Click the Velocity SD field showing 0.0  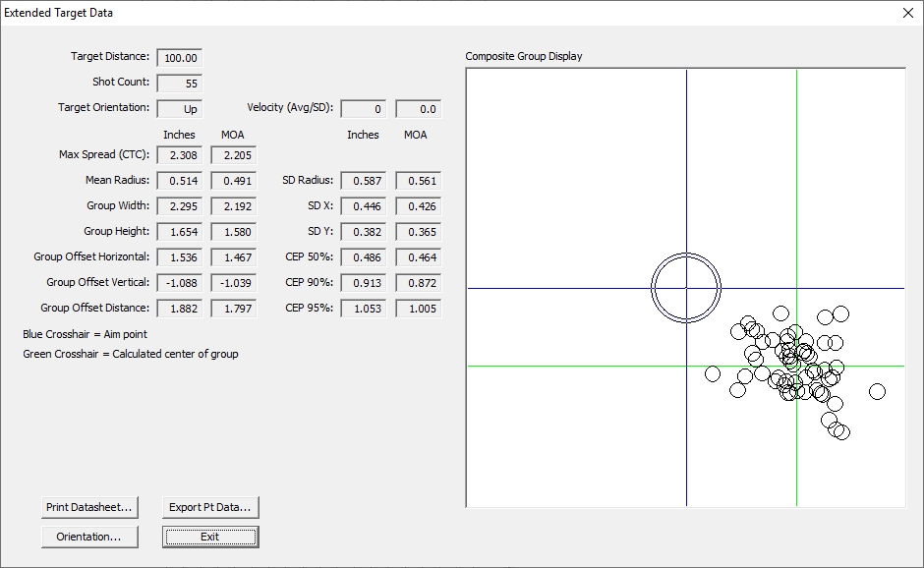419,109
